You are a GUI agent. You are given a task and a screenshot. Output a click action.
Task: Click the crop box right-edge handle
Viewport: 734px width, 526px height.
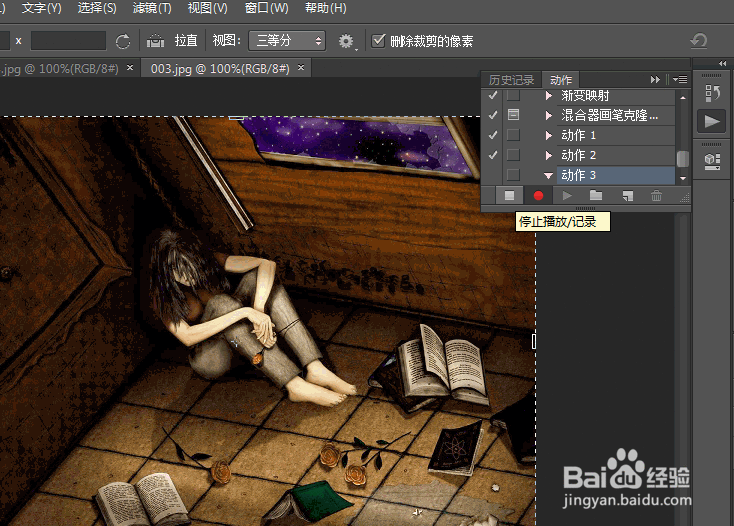click(x=534, y=341)
